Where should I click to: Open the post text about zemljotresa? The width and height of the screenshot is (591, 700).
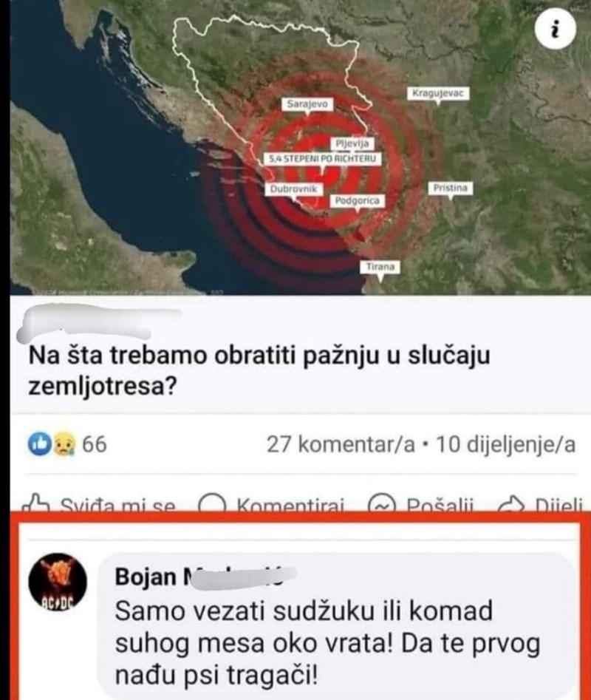tap(259, 370)
